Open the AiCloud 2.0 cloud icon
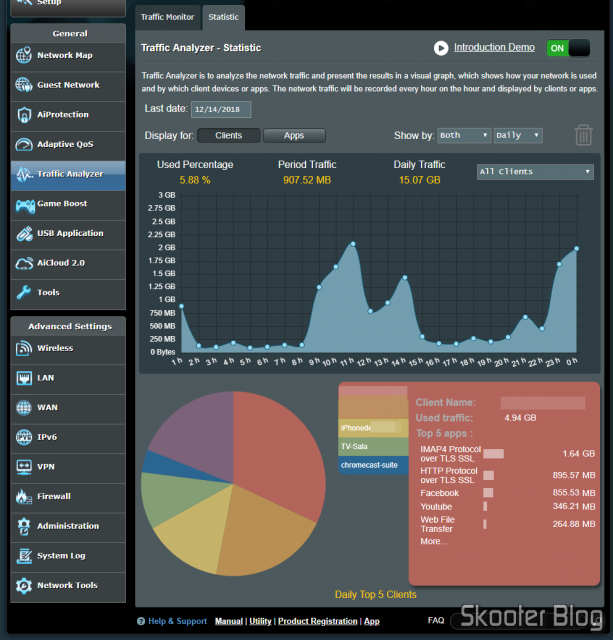 pos(24,264)
